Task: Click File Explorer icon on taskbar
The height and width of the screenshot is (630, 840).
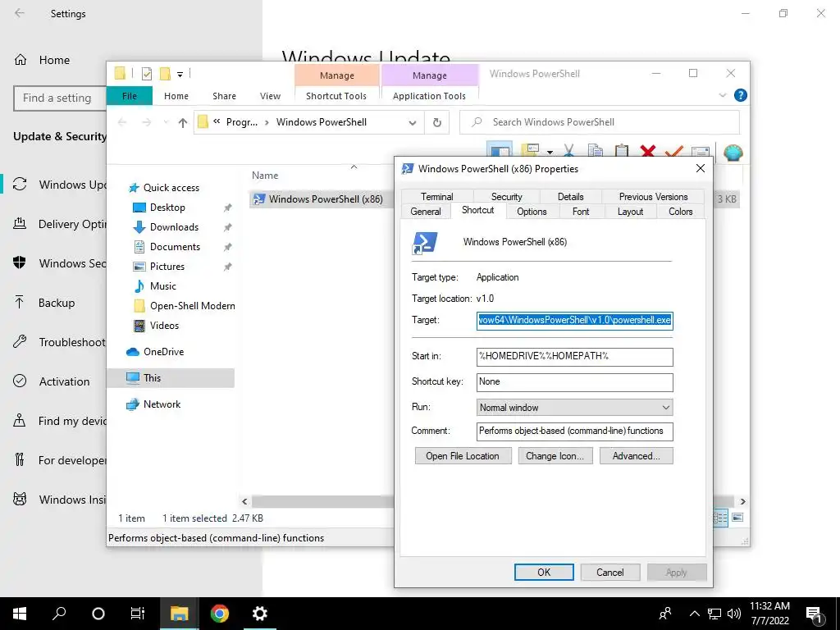Action: tap(180, 614)
